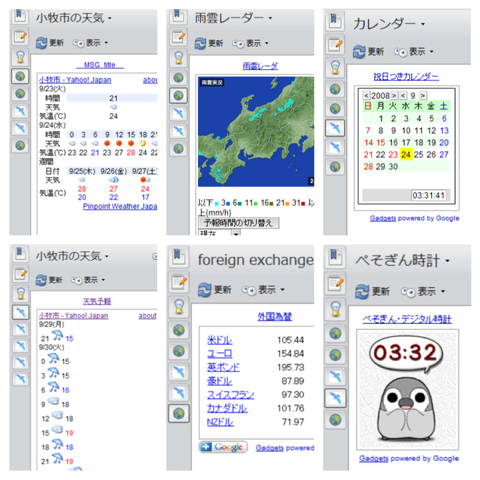Click the bookmark page icon in カレンダー panel
480x480 pixels.
point(335,22)
